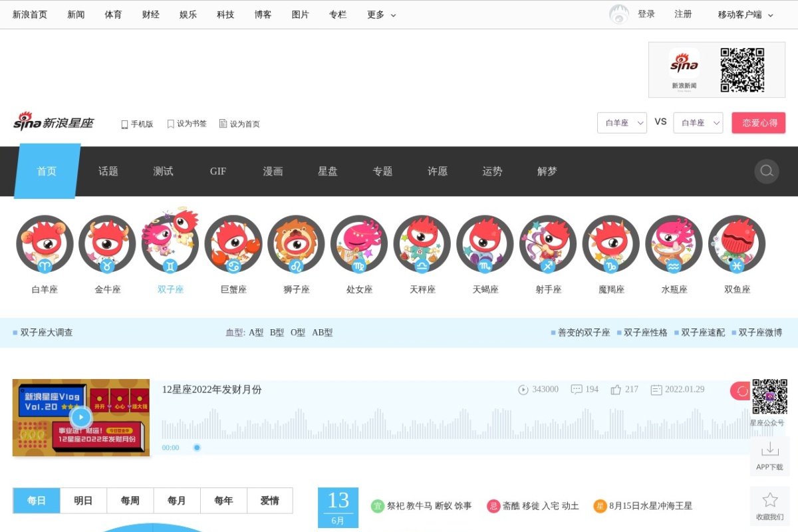Viewport: 798px width, 532px height.
Task: Open the first 白羊座 zodiac dropdown
Action: 622,123
